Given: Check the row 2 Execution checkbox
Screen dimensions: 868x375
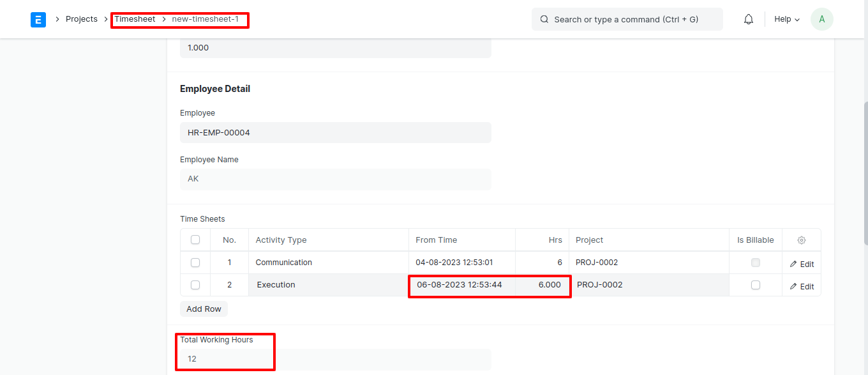Looking at the screenshot, I should click(x=195, y=285).
